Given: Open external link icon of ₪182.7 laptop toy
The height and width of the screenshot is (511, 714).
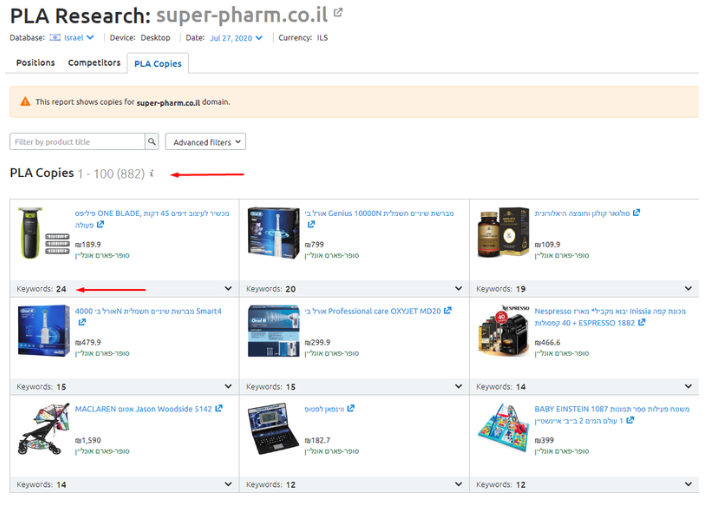Looking at the screenshot, I should pyautogui.click(x=350, y=408).
